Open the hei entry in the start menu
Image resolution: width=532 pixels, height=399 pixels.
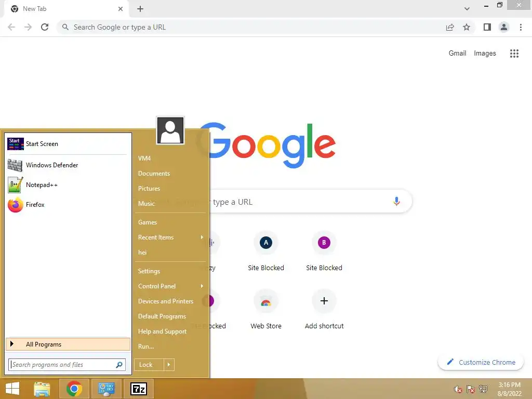(170, 252)
